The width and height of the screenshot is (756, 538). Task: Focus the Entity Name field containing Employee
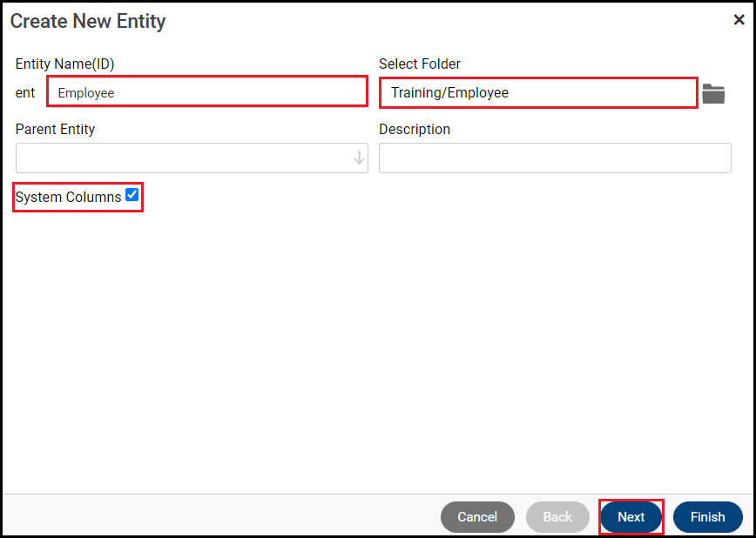206,92
